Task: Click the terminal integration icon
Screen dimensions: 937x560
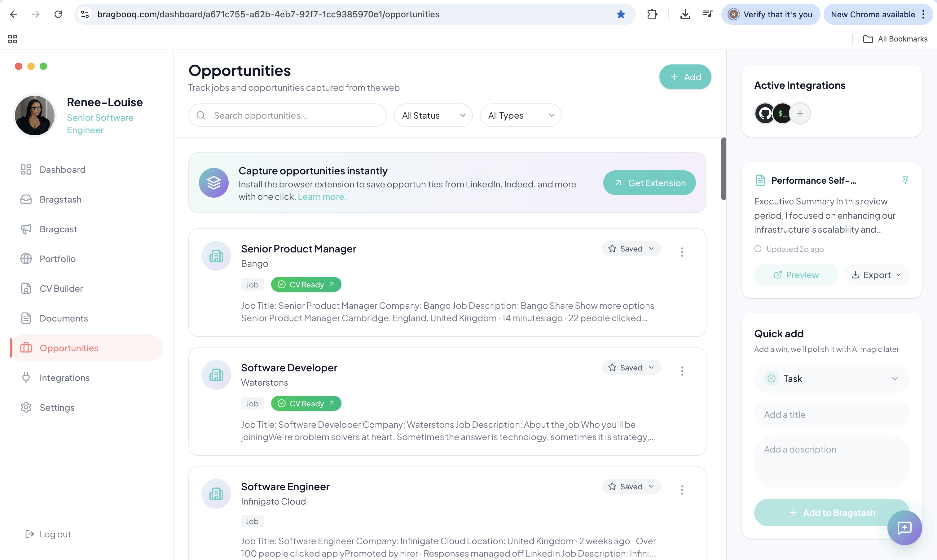Action: point(782,113)
